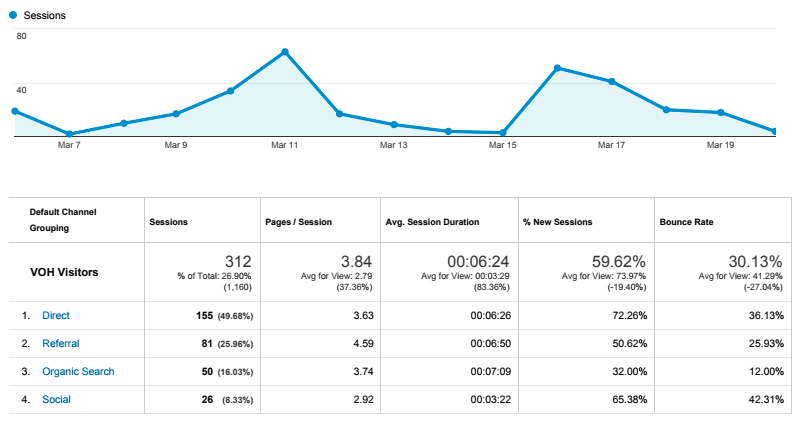Select the Mar 15 data point
The height and width of the screenshot is (427, 792).
tap(503, 133)
